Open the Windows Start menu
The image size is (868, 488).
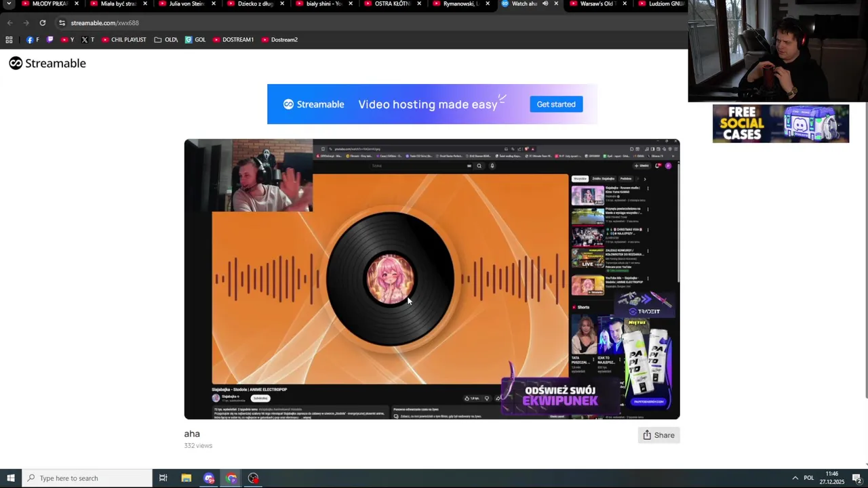tap(11, 478)
